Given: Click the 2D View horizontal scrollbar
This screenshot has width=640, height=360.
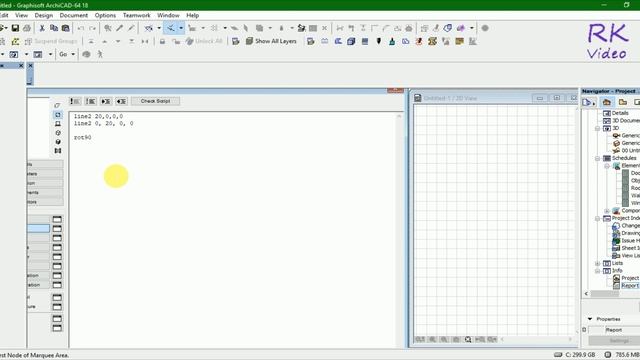Looking at the screenshot, I should 536,339.
